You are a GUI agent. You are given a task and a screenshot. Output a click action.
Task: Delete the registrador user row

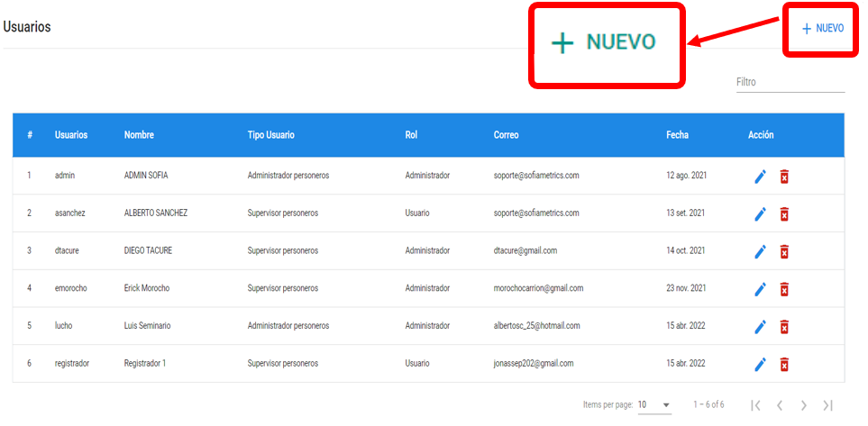tap(784, 364)
